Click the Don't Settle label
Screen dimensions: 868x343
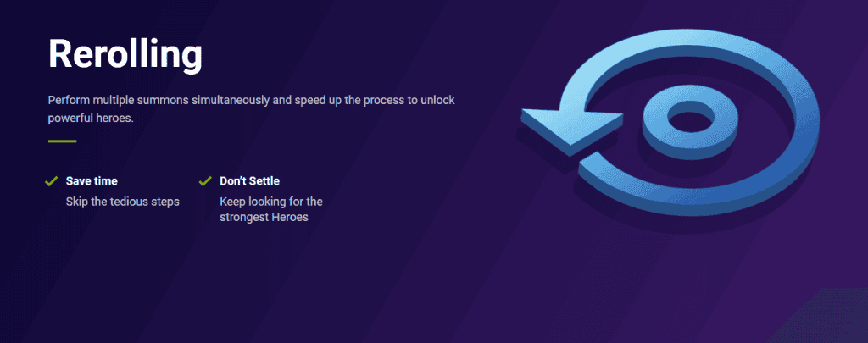pos(250,181)
